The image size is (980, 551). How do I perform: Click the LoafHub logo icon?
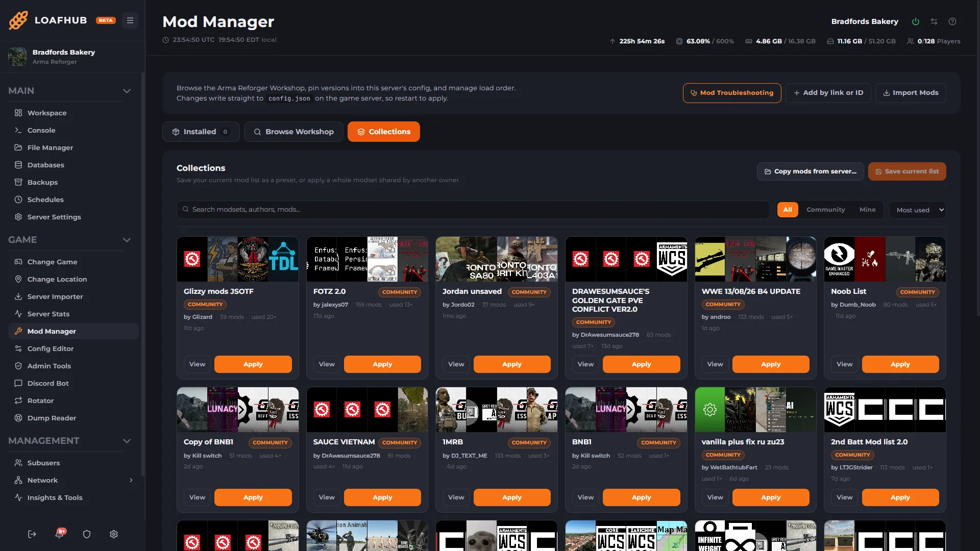coord(18,20)
